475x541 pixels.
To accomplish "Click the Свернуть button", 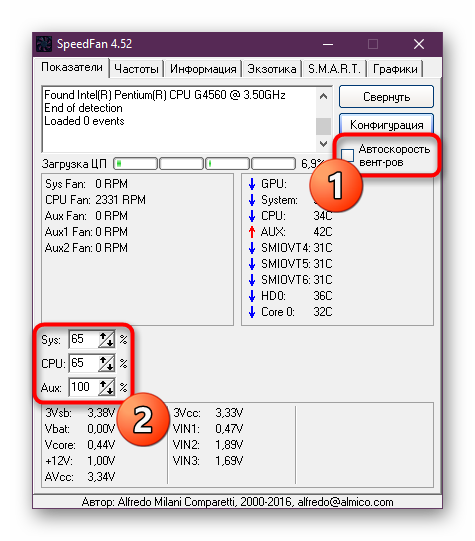I will pyautogui.click(x=386, y=97).
